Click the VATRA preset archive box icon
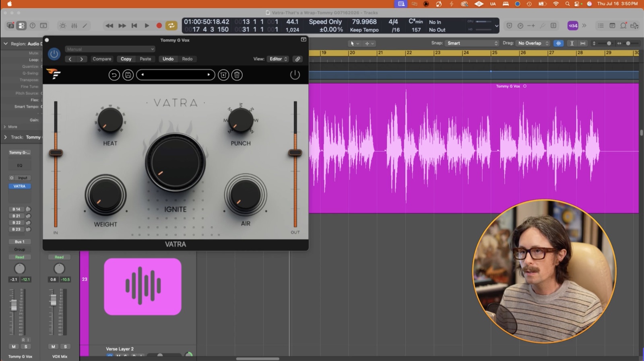644x361 pixels. [223, 75]
